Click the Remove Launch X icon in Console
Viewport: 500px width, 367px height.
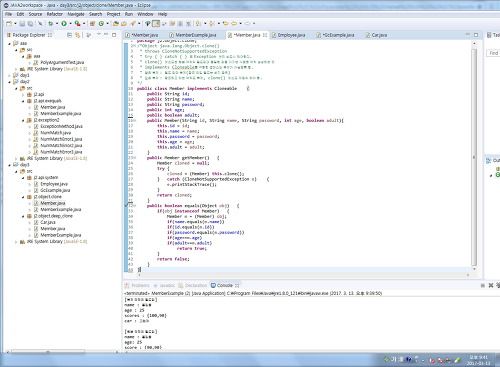491,285
